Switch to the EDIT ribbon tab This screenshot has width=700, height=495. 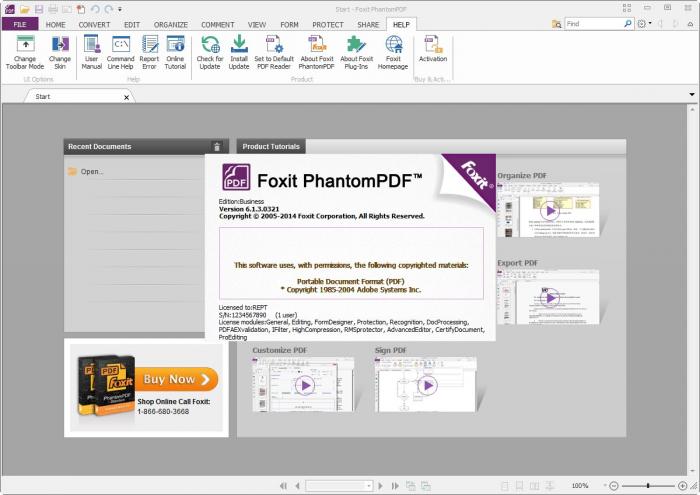132,25
